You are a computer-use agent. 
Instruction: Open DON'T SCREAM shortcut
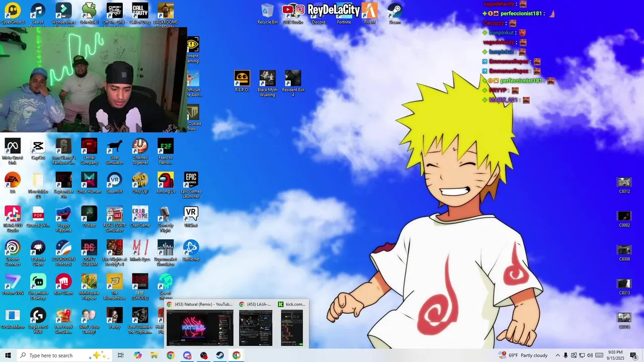[x=89, y=253]
